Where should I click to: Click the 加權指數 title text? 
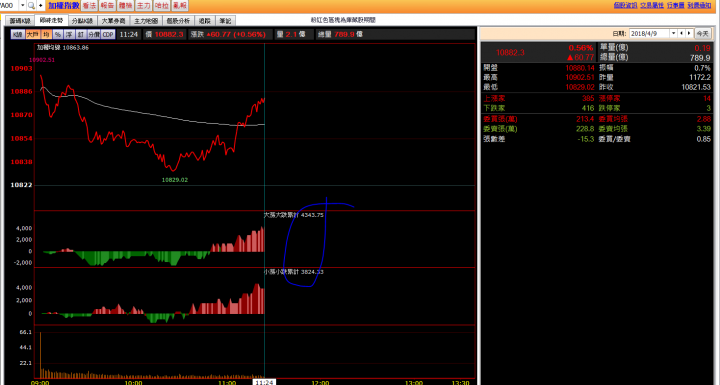tap(64, 6)
